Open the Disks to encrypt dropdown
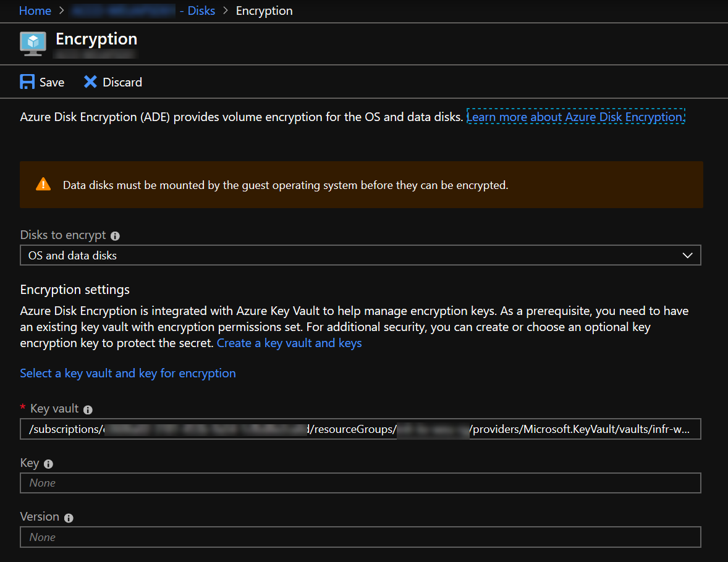This screenshot has width=728, height=562. (x=687, y=255)
